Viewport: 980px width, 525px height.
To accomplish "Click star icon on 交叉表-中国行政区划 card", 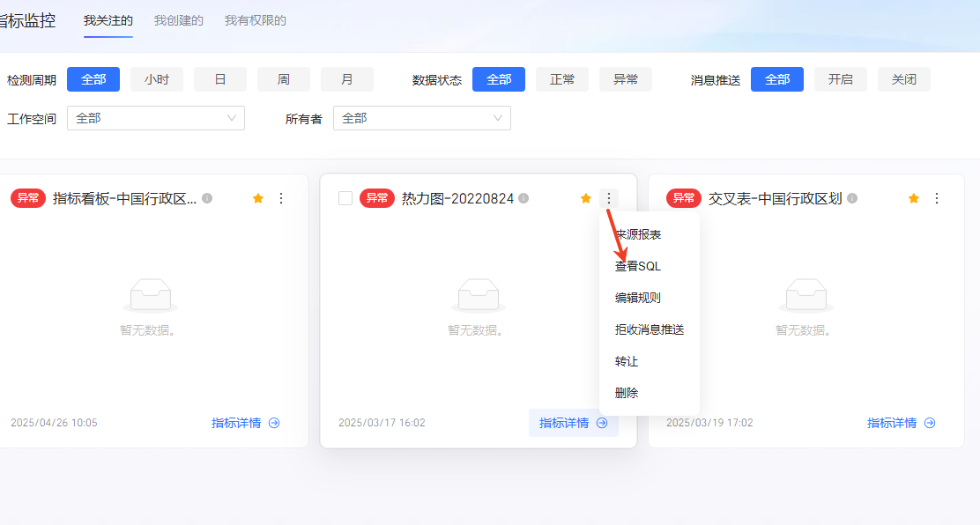I will pos(914,198).
